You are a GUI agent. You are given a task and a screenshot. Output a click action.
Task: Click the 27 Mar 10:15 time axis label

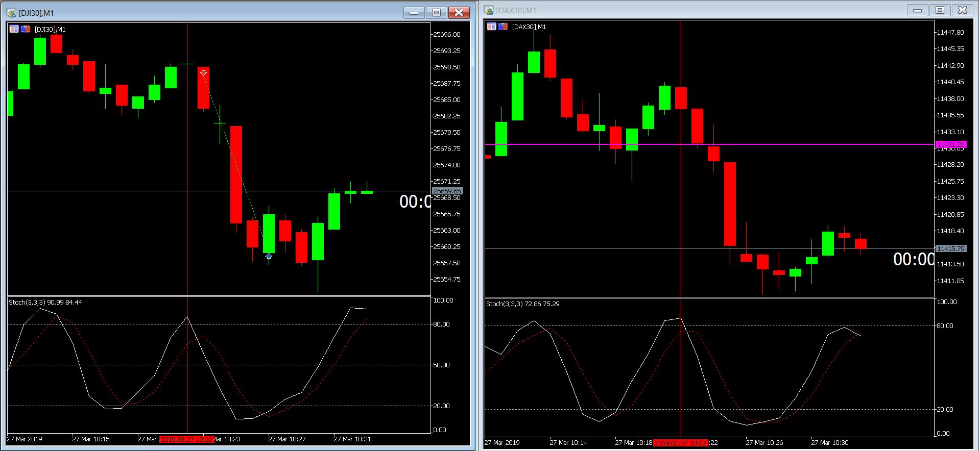point(91,439)
